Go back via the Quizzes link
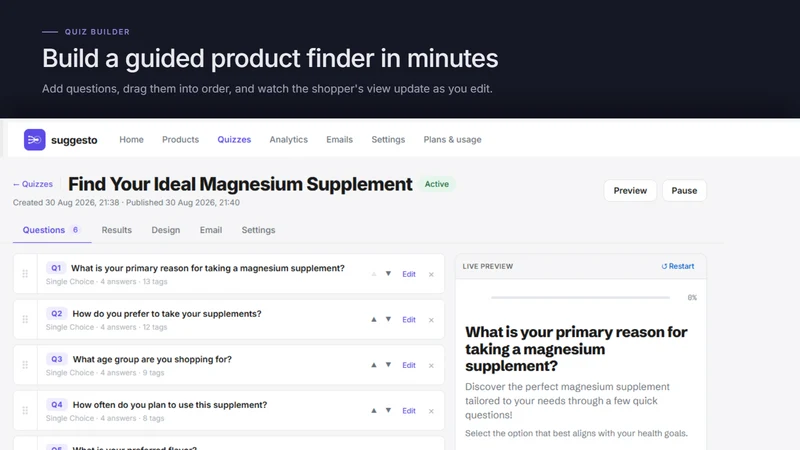The image size is (800, 450). 33,184
